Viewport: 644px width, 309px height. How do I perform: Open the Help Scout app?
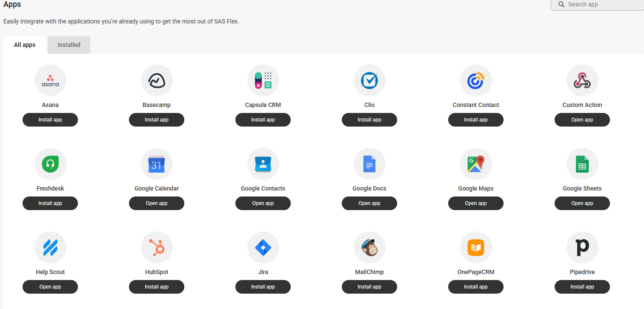point(50,287)
